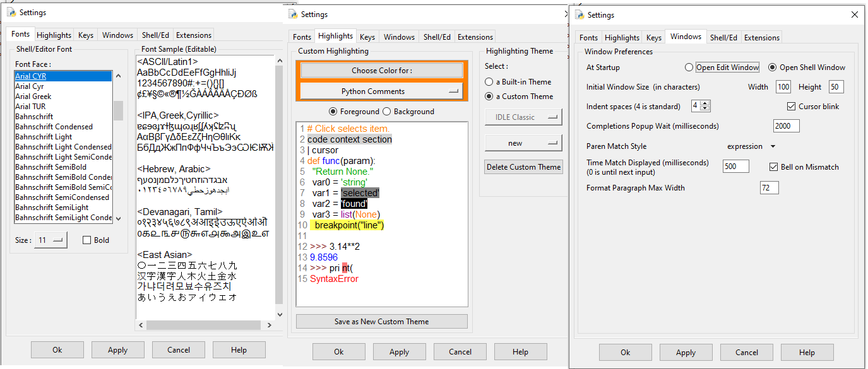The width and height of the screenshot is (868, 369).
Task: Uncheck Bell on Mismatch option
Action: point(774,167)
